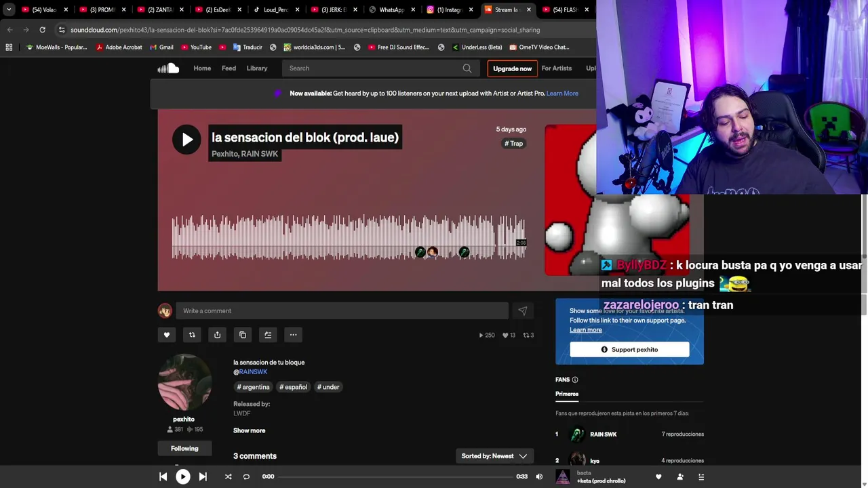This screenshot has height=488, width=868.
Task: Open the YouTube bookmark
Action: pyautogui.click(x=196, y=47)
